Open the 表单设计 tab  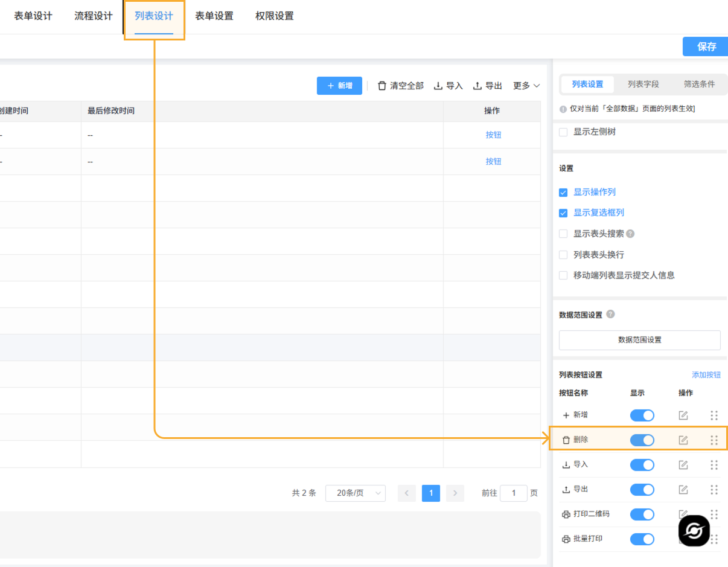tap(33, 16)
